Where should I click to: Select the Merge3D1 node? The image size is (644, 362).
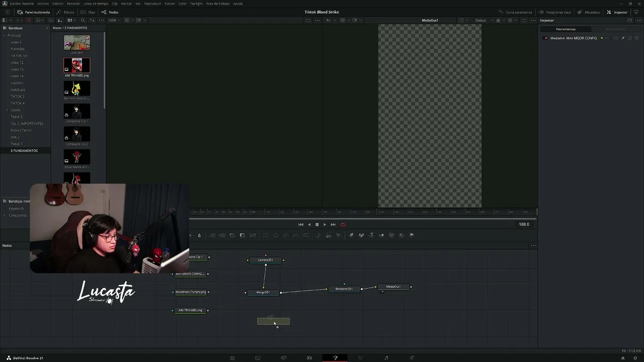point(263,293)
